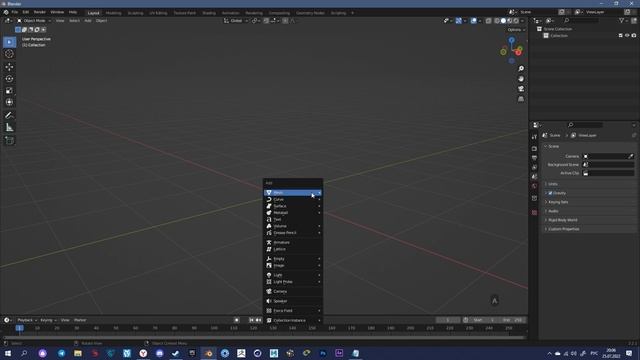Toggle the Gravity checkbox
This screenshot has width=640, height=360.
click(x=550, y=193)
